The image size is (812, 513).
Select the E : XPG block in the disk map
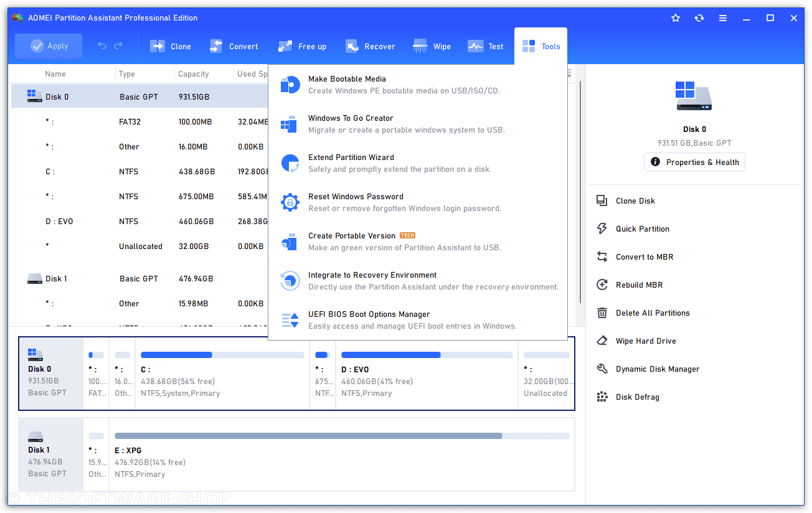pyautogui.click(x=342, y=454)
